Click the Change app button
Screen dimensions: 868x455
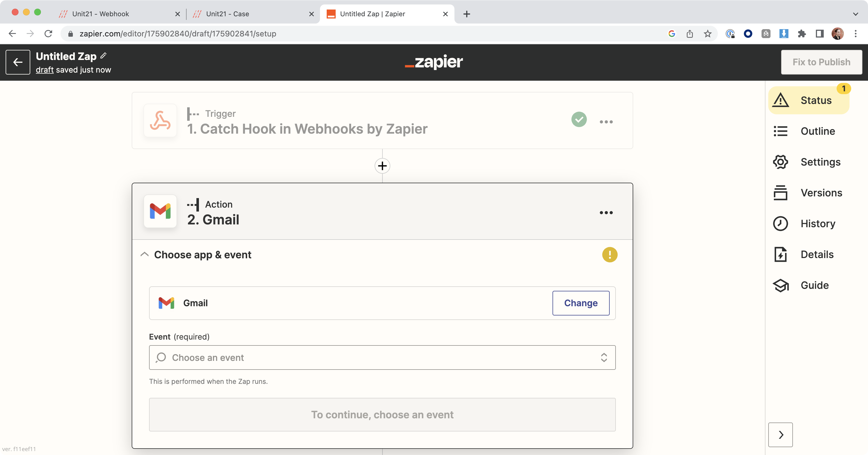[x=581, y=303]
